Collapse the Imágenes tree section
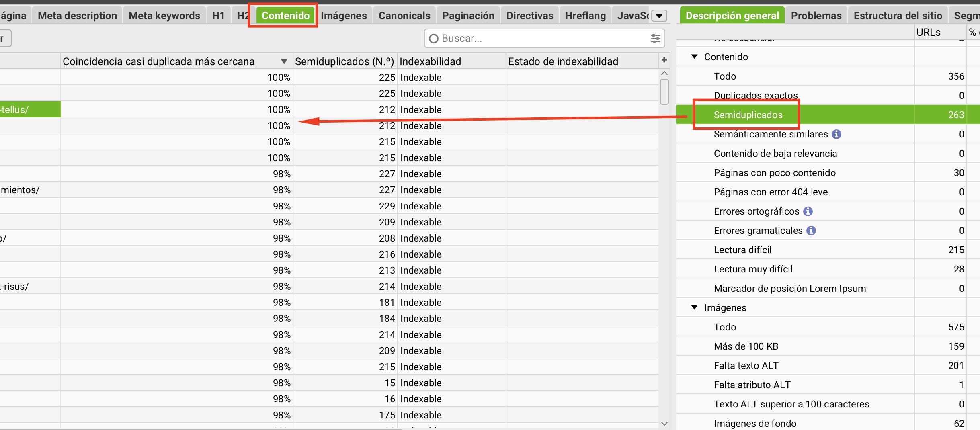The width and height of the screenshot is (980, 430). (x=694, y=307)
